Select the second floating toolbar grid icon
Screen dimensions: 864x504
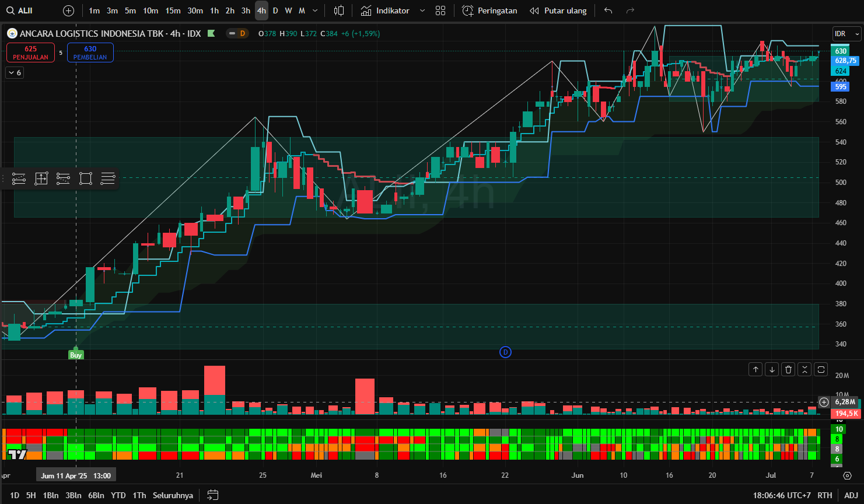click(x=41, y=178)
